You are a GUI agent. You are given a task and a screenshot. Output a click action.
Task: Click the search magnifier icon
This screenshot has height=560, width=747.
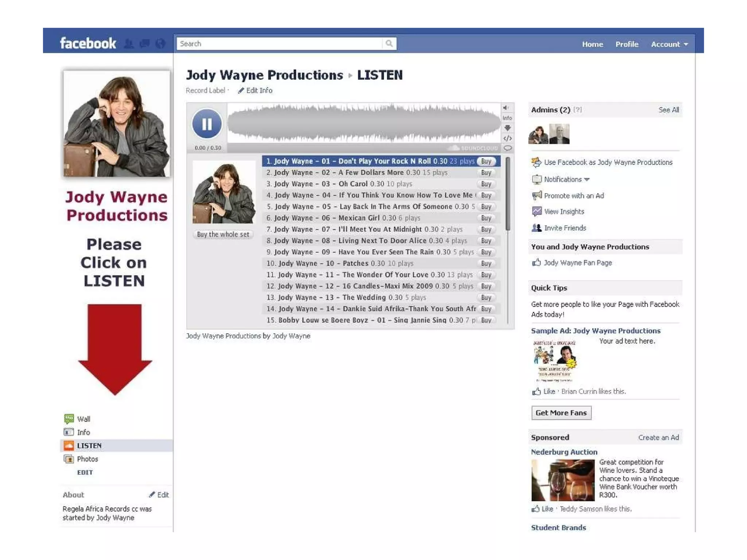click(x=389, y=44)
